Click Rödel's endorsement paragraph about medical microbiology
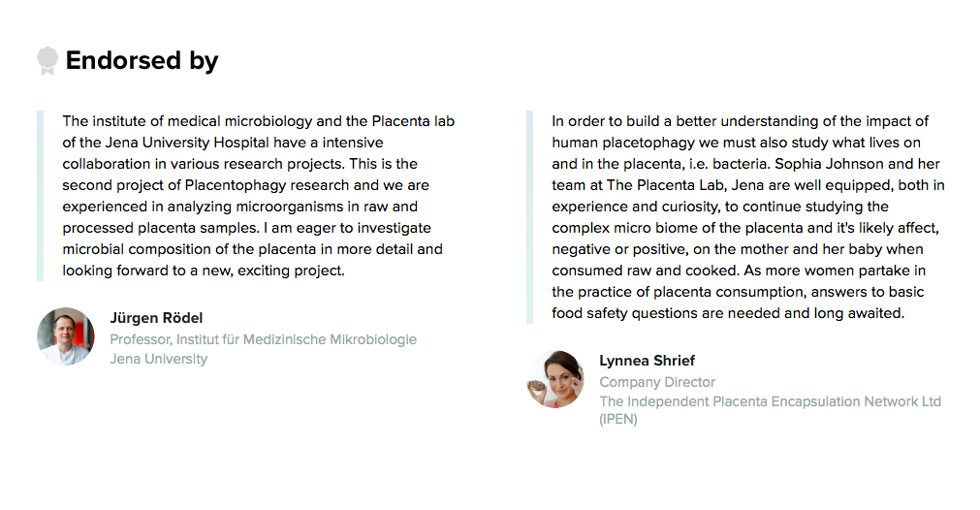This screenshot has width=980, height=510. coord(258,196)
